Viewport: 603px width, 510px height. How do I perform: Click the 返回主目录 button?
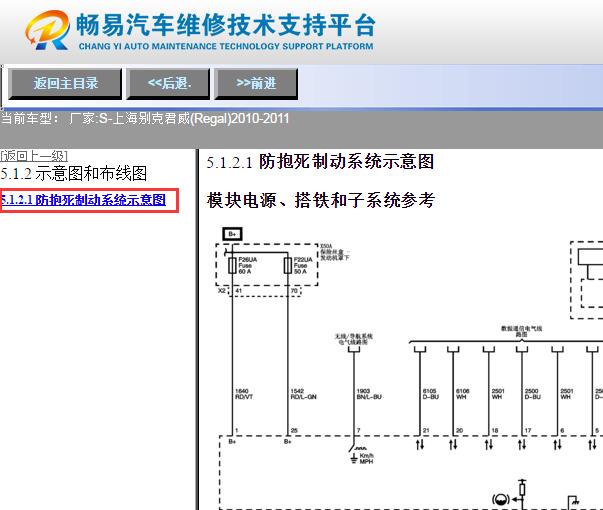(65, 83)
